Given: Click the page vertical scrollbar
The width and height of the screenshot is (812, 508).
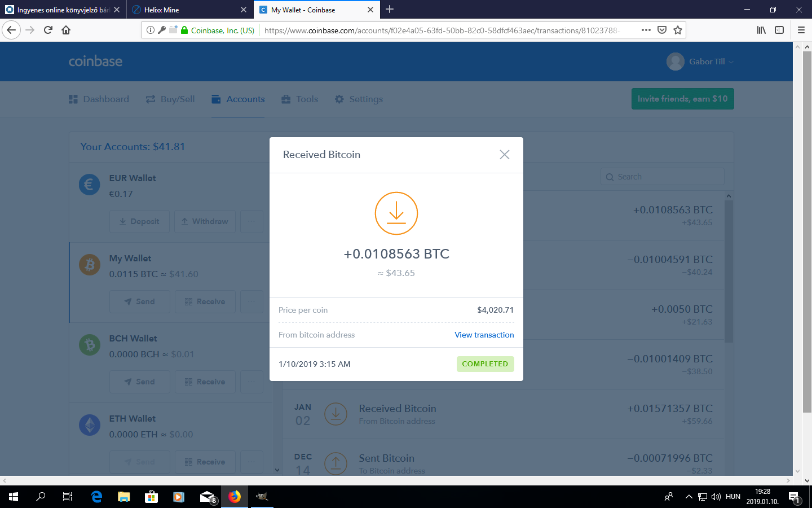Looking at the screenshot, I should coord(807,232).
